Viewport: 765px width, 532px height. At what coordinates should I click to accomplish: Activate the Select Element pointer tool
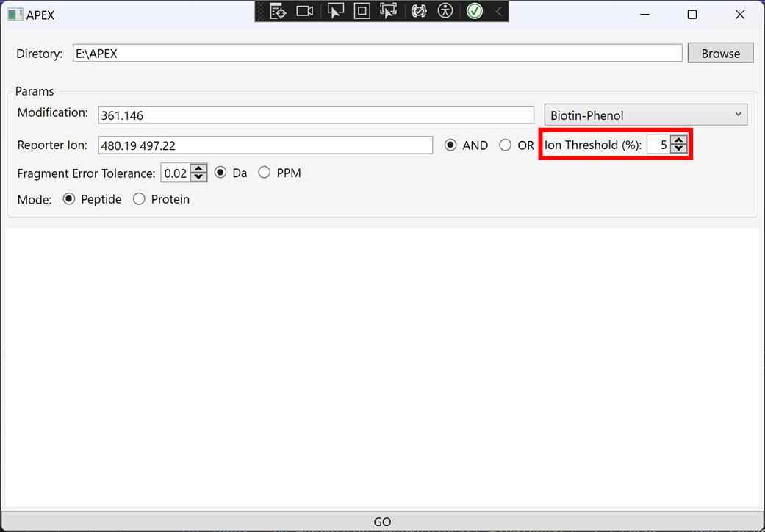[x=335, y=11]
